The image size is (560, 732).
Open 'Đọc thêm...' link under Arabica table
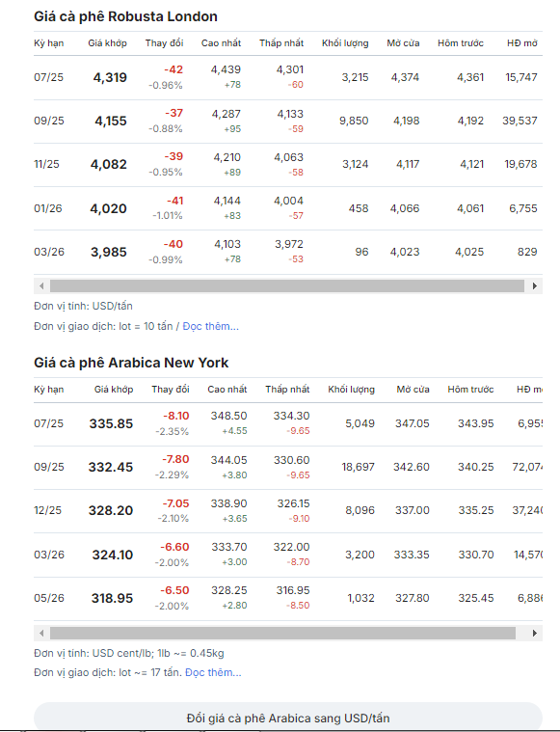click(213, 673)
